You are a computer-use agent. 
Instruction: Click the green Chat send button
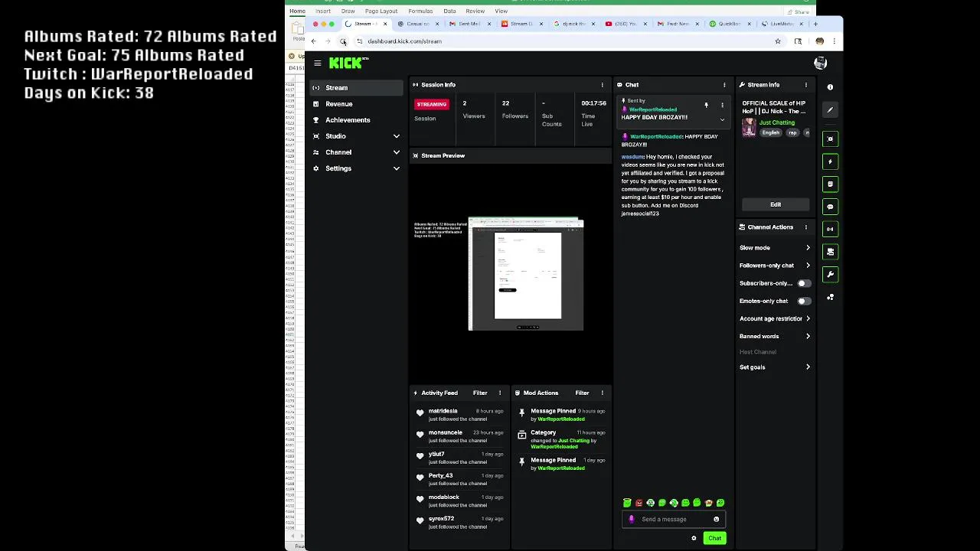tap(714, 539)
